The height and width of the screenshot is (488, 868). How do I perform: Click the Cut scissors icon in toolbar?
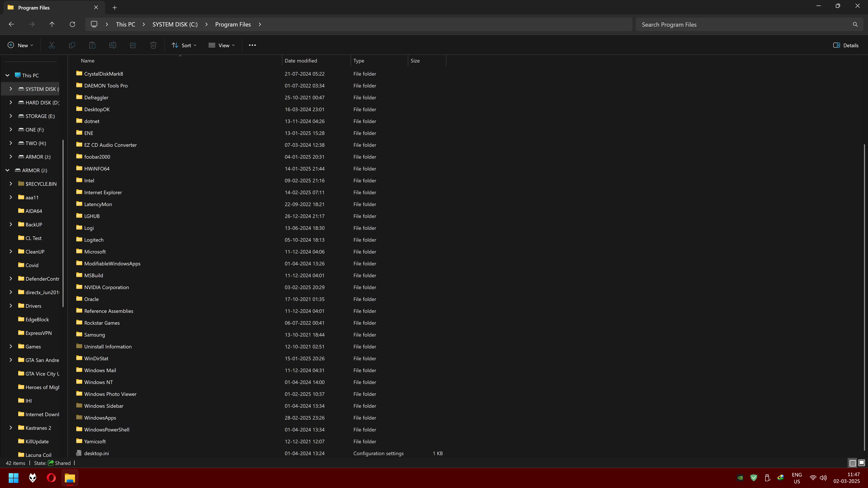(51, 45)
